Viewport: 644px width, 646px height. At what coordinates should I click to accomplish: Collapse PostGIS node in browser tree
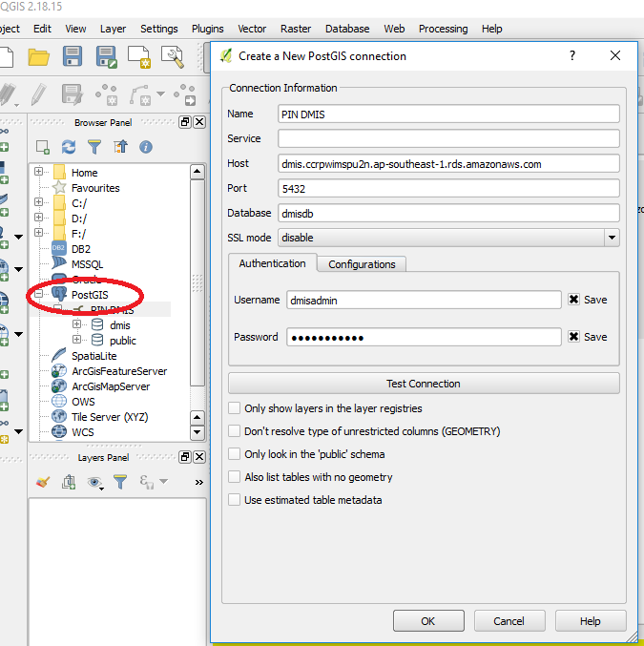[x=38, y=293]
